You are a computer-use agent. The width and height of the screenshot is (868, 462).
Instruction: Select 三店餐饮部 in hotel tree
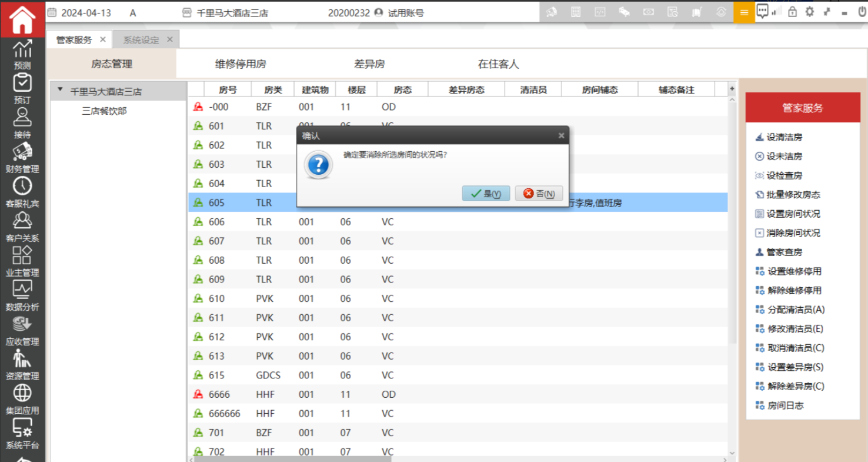(104, 111)
